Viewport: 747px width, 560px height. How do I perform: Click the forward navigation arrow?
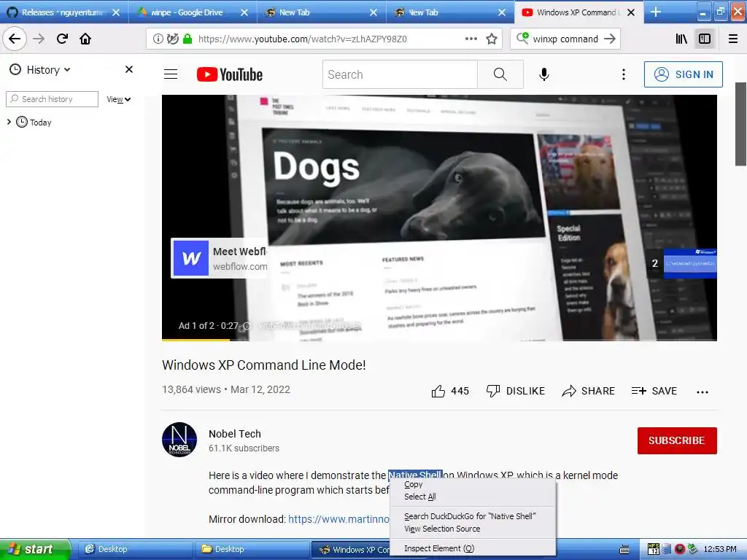tap(39, 39)
